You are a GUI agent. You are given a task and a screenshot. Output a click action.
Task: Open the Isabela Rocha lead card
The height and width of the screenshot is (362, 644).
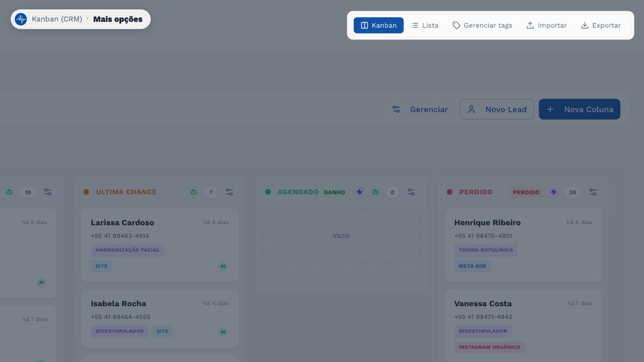[x=160, y=318]
